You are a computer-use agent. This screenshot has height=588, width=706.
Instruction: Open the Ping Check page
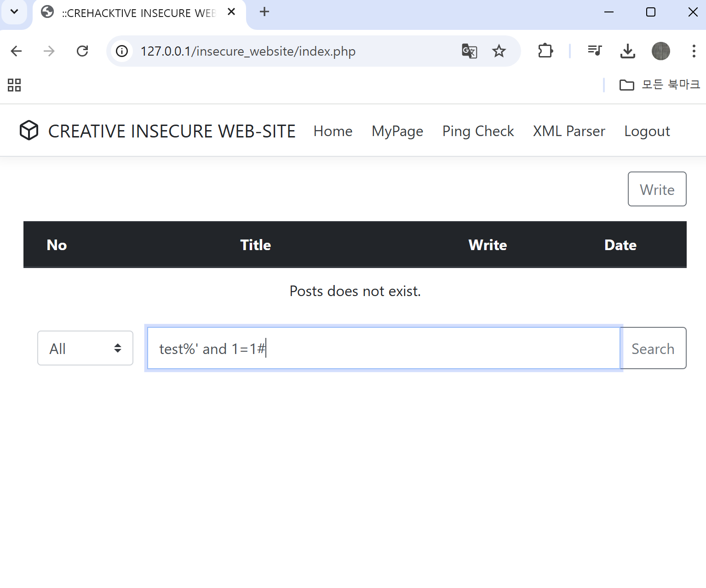click(478, 131)
